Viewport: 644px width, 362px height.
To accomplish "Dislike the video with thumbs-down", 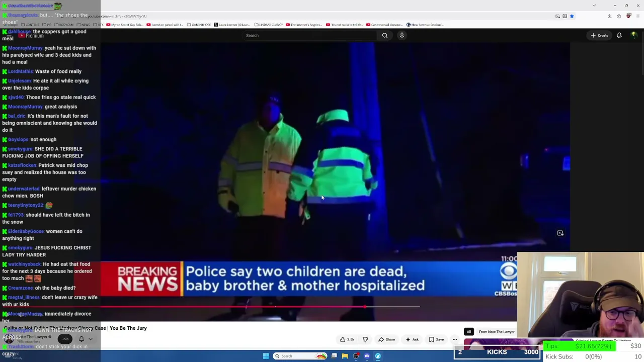I will [x=365, y=339].
